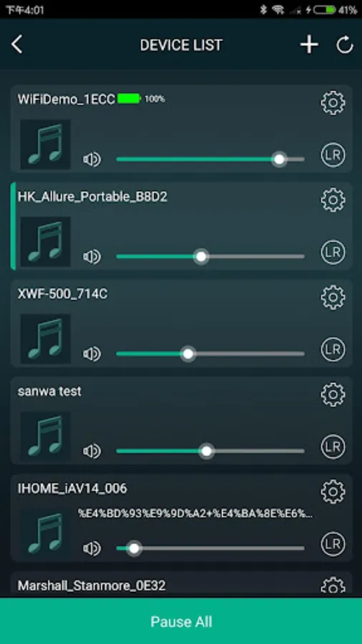The height and width of the screenshot is (644, 362).
Task: Mute speaker icon for IHOME_iAV14_006
Action: [92, 548]
